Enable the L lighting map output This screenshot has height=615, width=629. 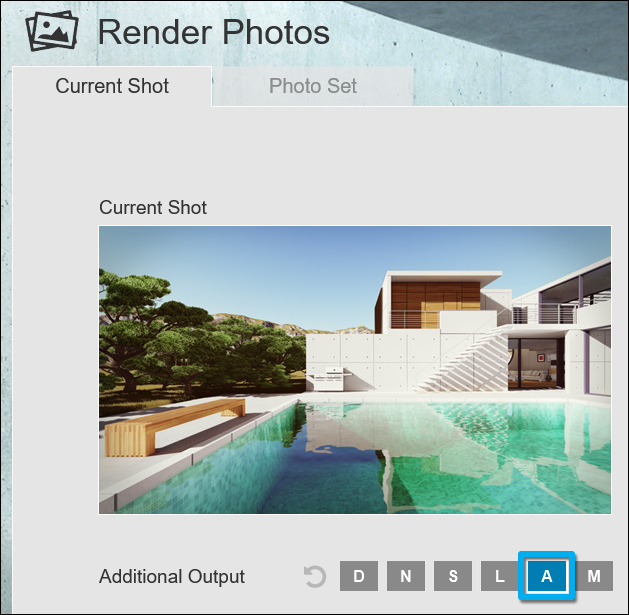click(500, 576)
